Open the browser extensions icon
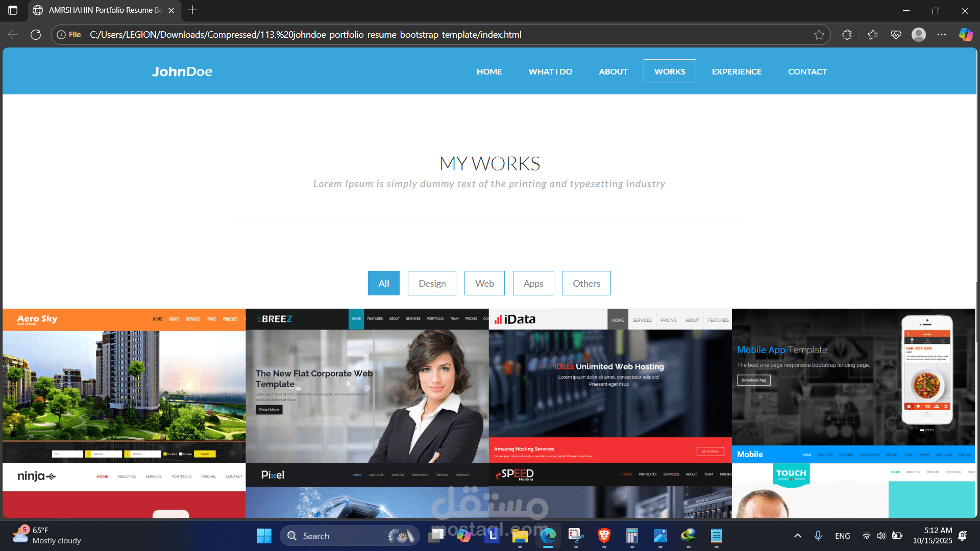 [x=847, y=34]
